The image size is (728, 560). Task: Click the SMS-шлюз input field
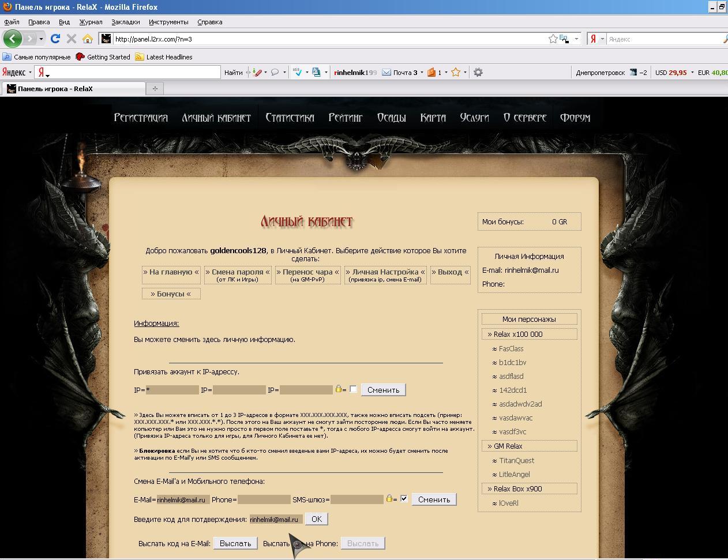[357, 499]
